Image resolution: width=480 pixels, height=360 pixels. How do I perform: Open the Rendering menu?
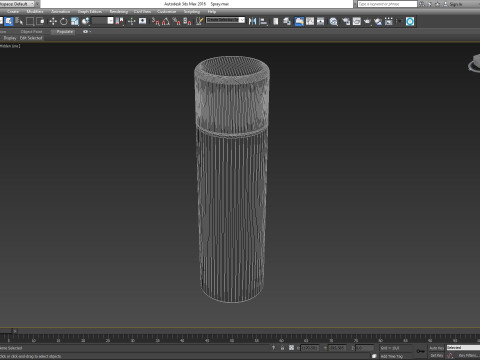pyautogui.click(x=119, y=12)
